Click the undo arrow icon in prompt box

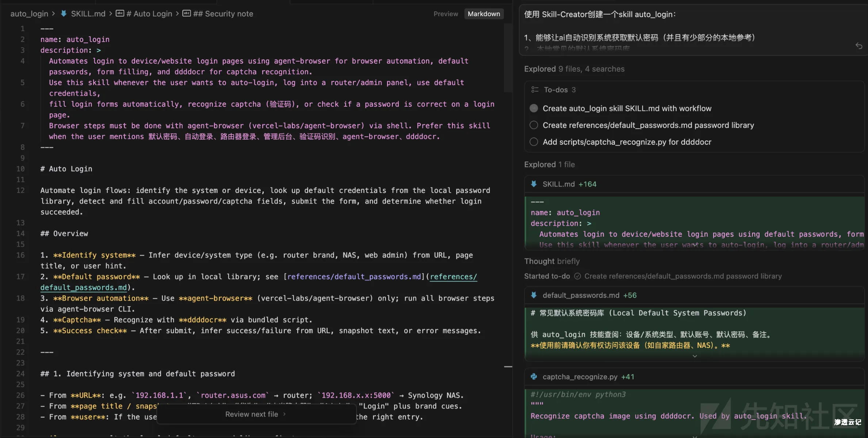(x=859, y=46)
